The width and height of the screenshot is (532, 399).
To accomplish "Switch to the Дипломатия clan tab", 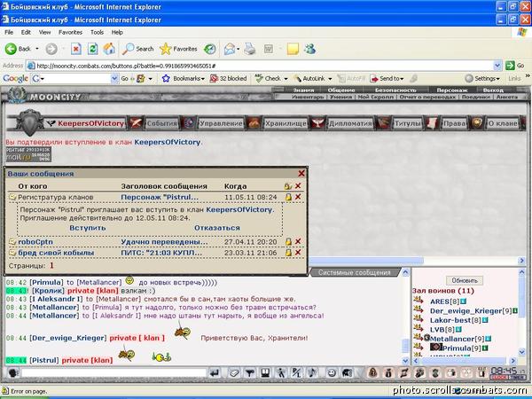I will point(350,123).
